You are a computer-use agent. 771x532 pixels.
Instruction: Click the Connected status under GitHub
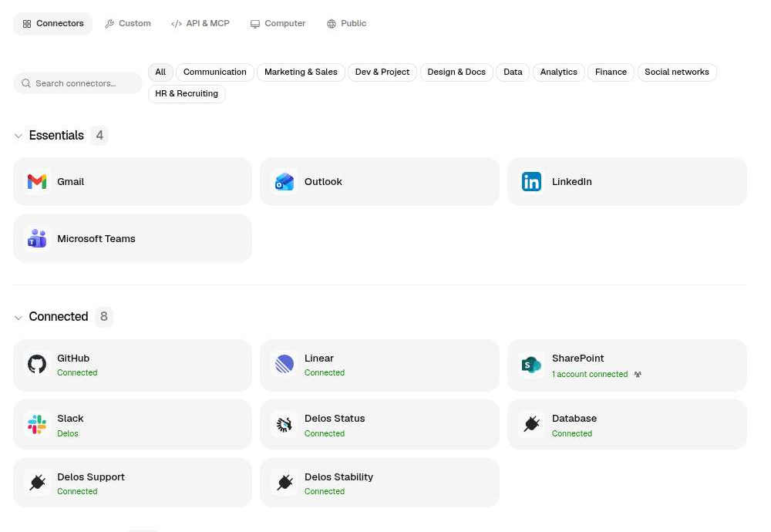pyautogui.click(x=77, y=372)
